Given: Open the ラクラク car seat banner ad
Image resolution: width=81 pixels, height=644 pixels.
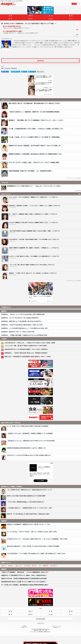Looking at the screenshot, I should pos(40,10).
